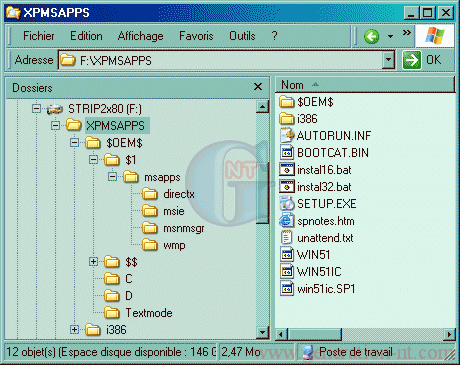The image size is (460, 365).
Task: Open the Adresse bar dropdown
Action: [388, 60]
